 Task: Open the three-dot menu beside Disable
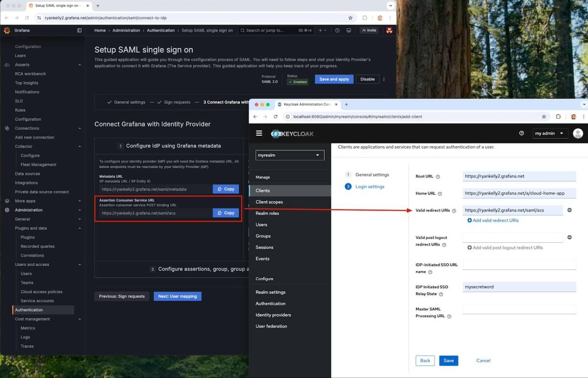(384, 79)
